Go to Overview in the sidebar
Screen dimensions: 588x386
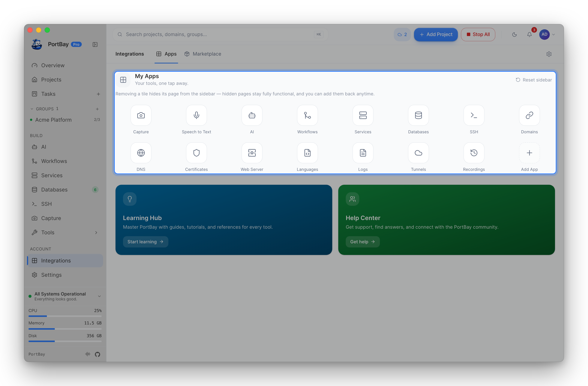coord(65,65)
